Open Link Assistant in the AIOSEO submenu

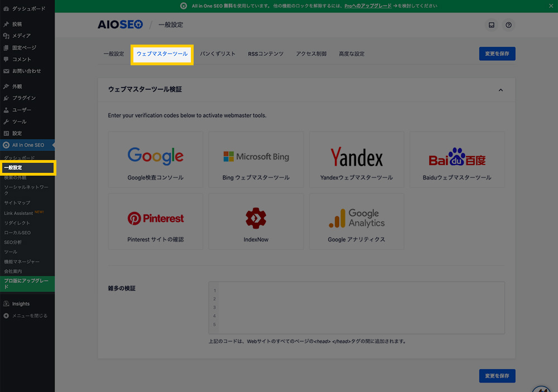[x=18, y=213]
